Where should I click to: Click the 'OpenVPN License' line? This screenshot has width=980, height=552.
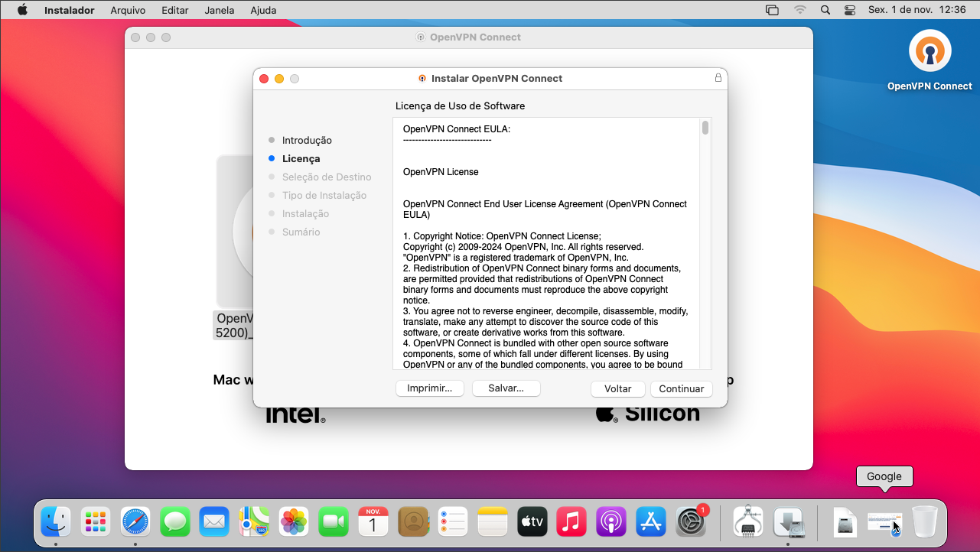point(441,172)
